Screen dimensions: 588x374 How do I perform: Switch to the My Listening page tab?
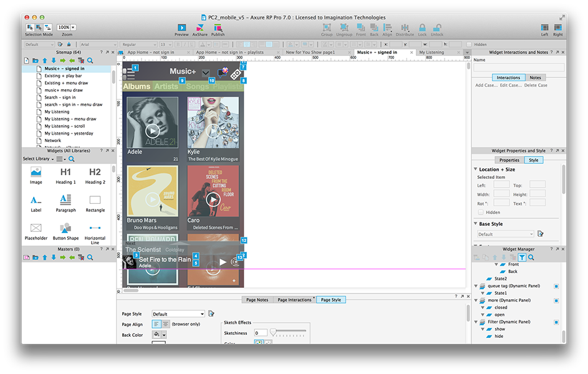tap(431, 52)
